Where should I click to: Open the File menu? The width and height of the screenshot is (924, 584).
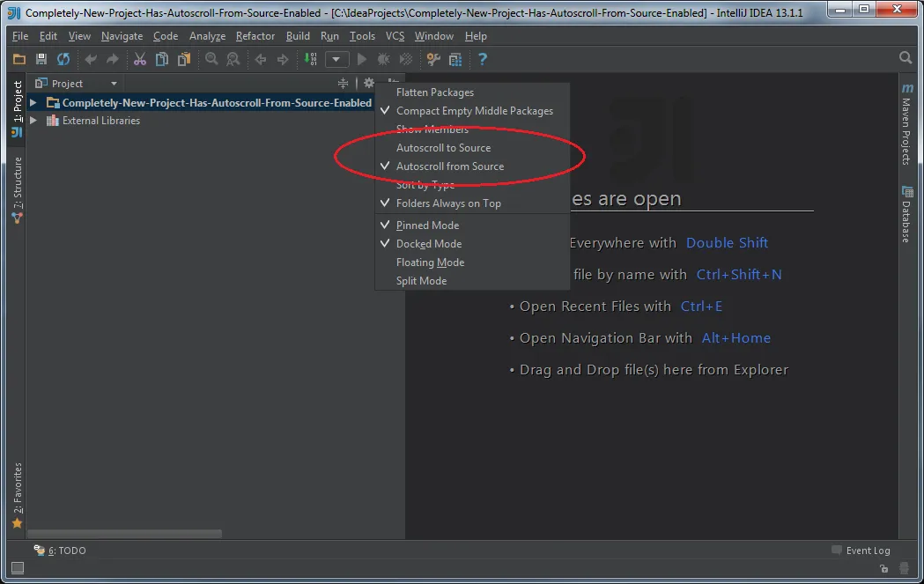(x=20, y=36)
